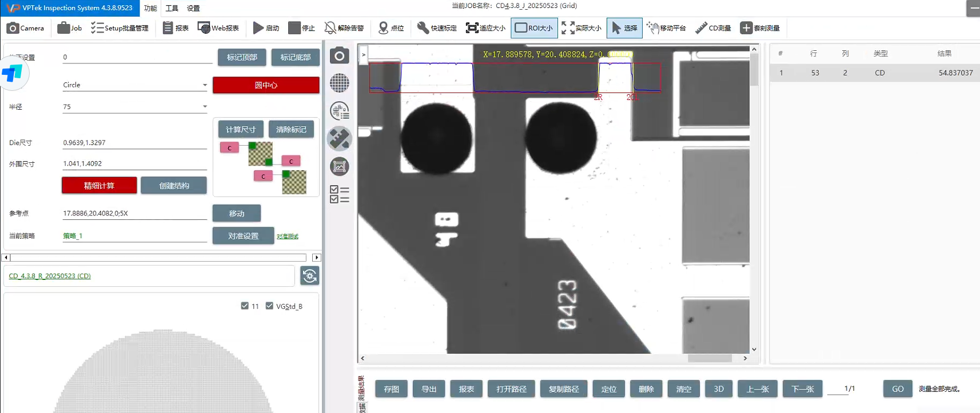This screenshot has width=980, height=413.
Task: Click the red 精细计算 button
Action: 99,186
